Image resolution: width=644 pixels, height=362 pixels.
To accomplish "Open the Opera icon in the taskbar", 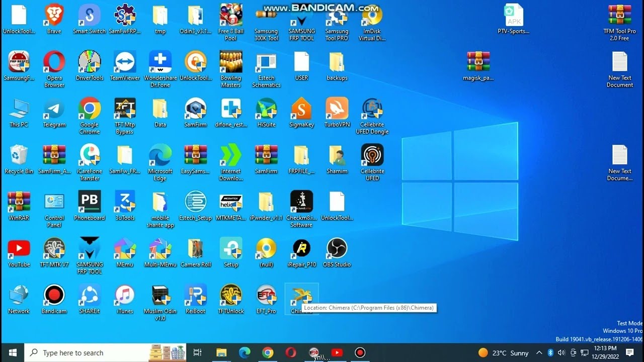I will (291, 352).
